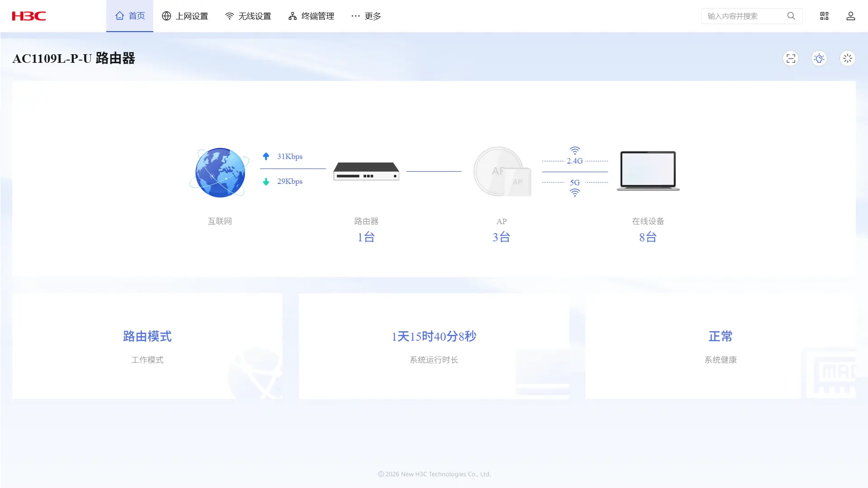Open the system uptime 1天15时40分8秒 card
The image size is (868, 488).
click(434, 346)
